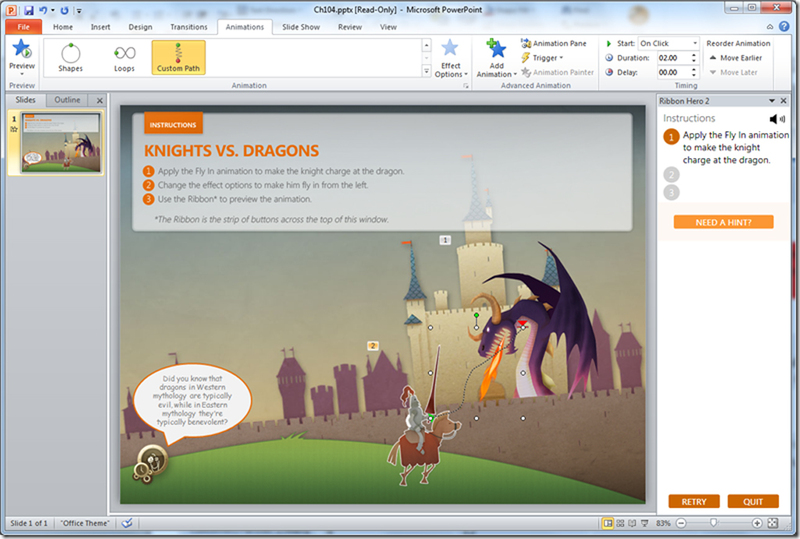
Task: Click the Redo icon in quick access toolbar
Action: (x=64, y=10)
